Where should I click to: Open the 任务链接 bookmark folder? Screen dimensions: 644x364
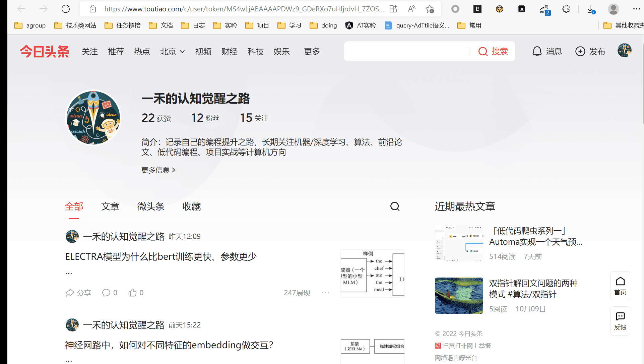coord(123,25)
